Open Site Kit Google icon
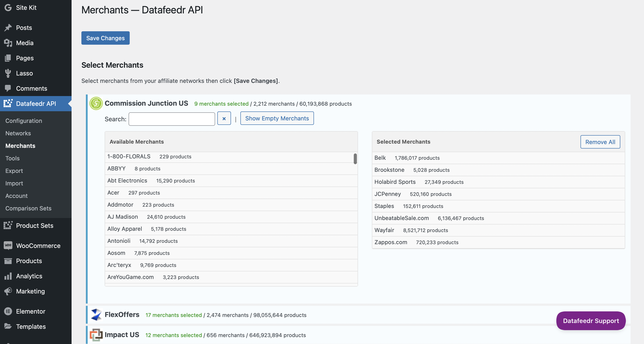Image resolution: width=644 pixels, height=344 pixels. point(8,8)
